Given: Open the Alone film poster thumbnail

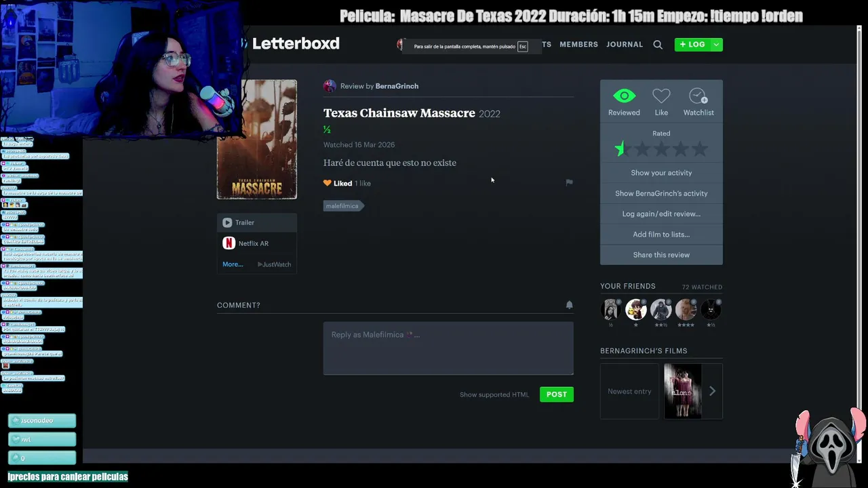Looking at the screenshot, I should pos(683,391).
